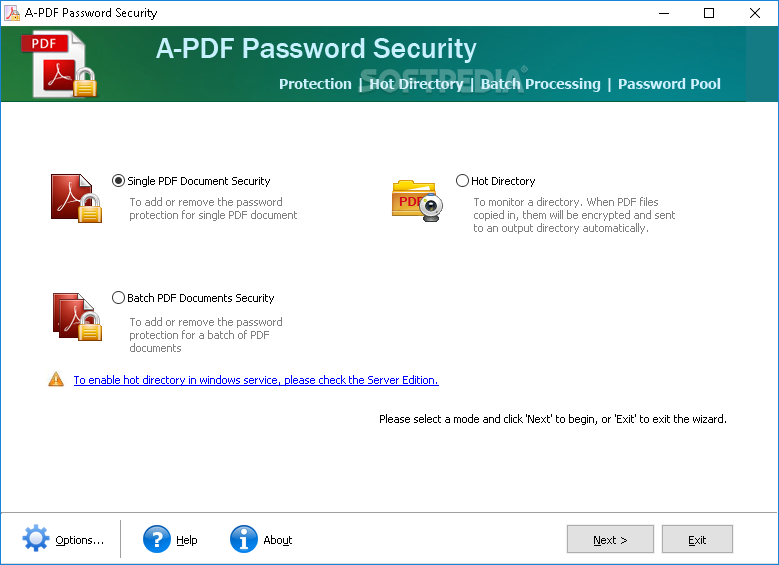Click Protection in the header banner
The height and width of the screenshot is (565, 779).
click(315, 84)
